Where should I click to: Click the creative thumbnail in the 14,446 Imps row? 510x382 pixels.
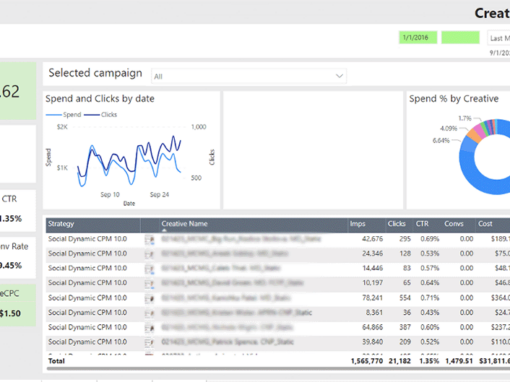[150, 269]
